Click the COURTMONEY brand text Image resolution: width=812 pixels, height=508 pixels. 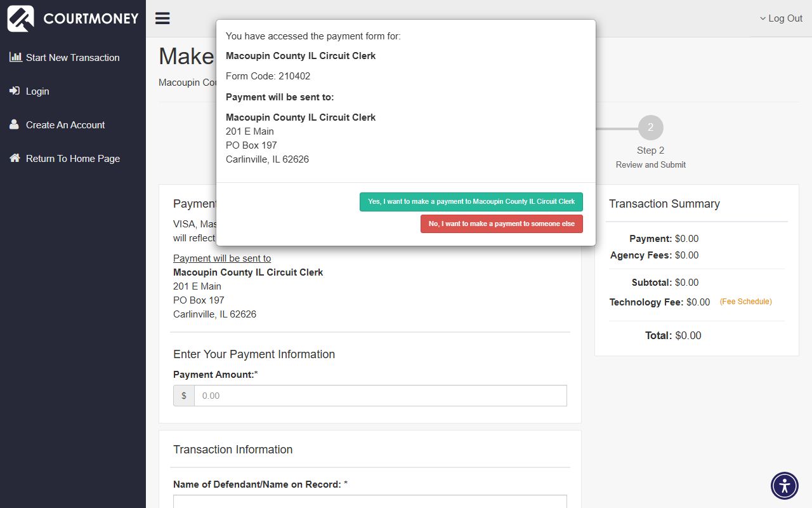[x=91, y=18]
